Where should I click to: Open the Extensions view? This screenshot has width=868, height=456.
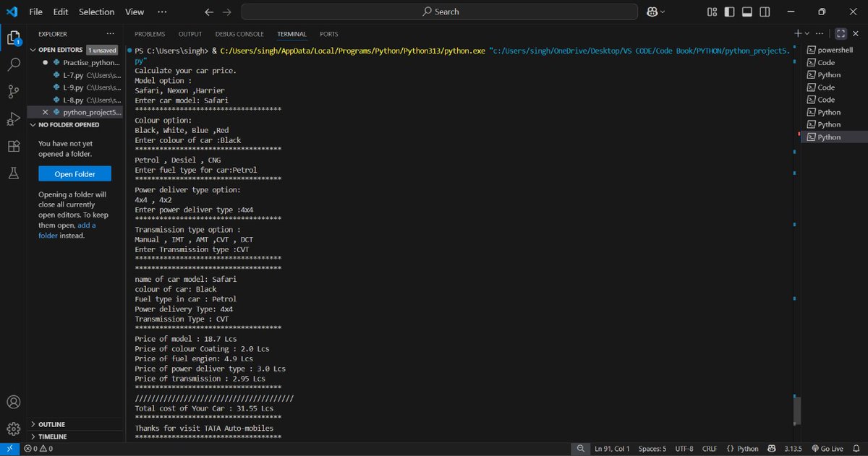(13, 146)
